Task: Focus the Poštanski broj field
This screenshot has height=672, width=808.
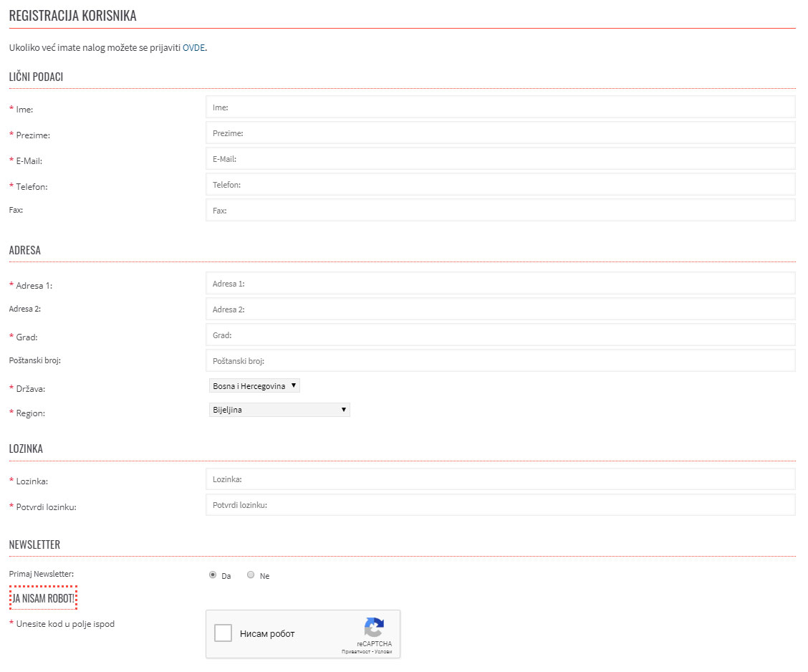Action: pyautogui.click(x=501, y=361)
